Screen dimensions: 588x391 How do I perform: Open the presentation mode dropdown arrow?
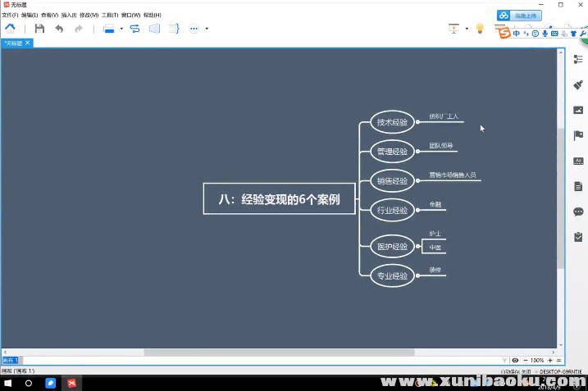click(467, 28)
